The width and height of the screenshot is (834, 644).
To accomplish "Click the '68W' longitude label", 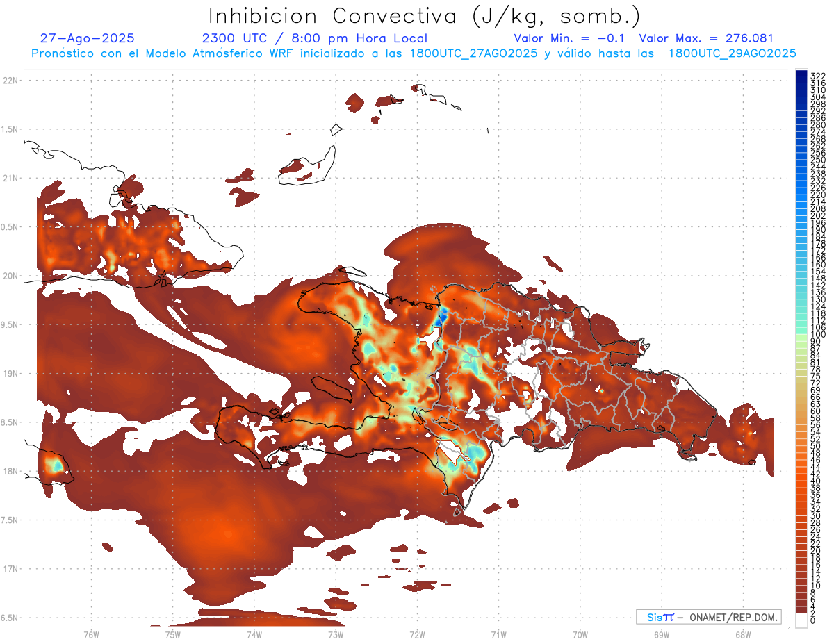I will (x=742, y=634).
